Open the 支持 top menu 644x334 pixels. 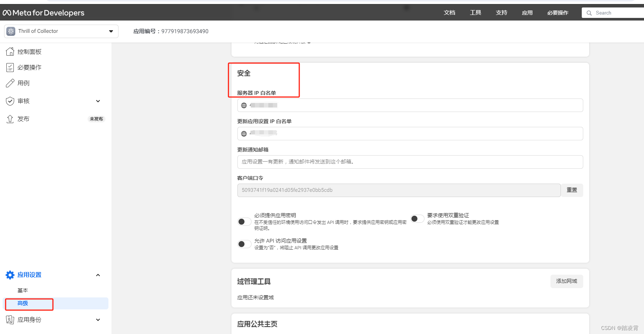502,13
